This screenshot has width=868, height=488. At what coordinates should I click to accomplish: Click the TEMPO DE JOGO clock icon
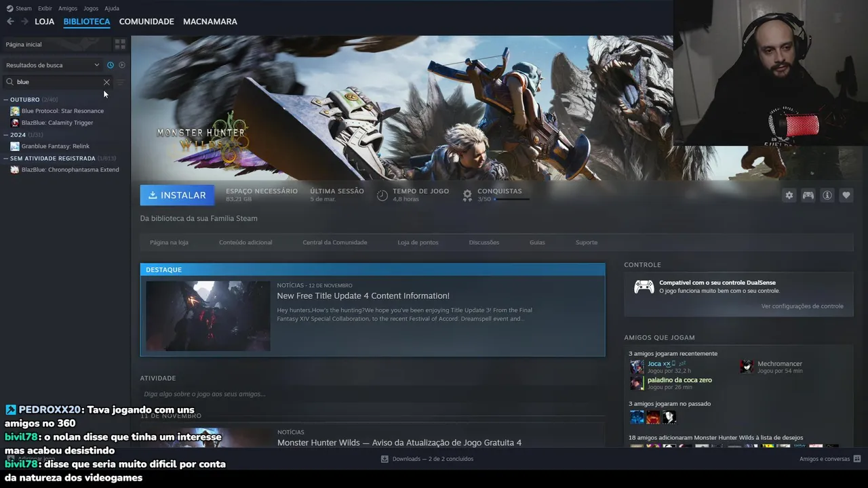pyautogui.click(x=382, y=195)
